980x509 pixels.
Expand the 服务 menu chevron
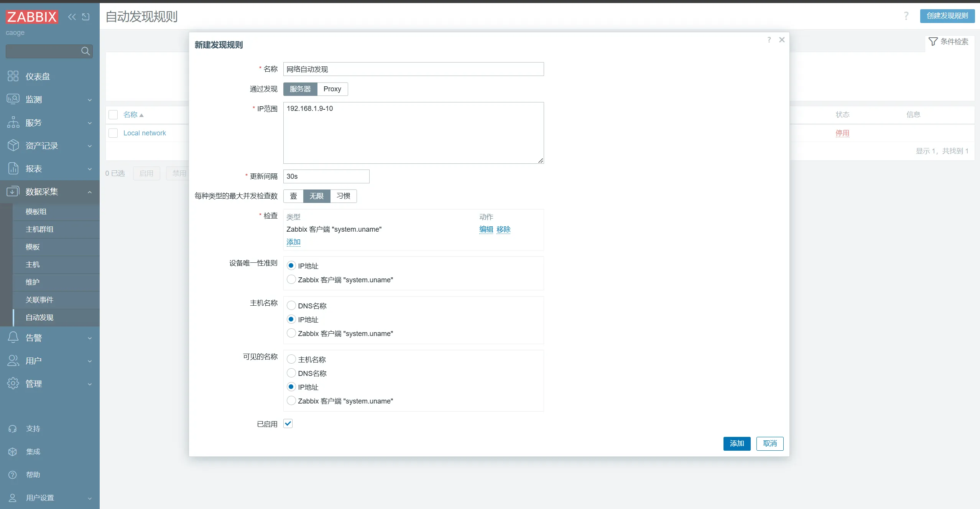coord(90,123)
